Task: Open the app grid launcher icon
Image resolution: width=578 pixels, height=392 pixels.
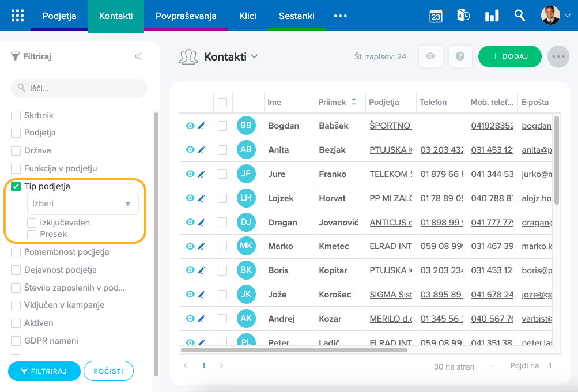Action: click(x=17, y=16)
